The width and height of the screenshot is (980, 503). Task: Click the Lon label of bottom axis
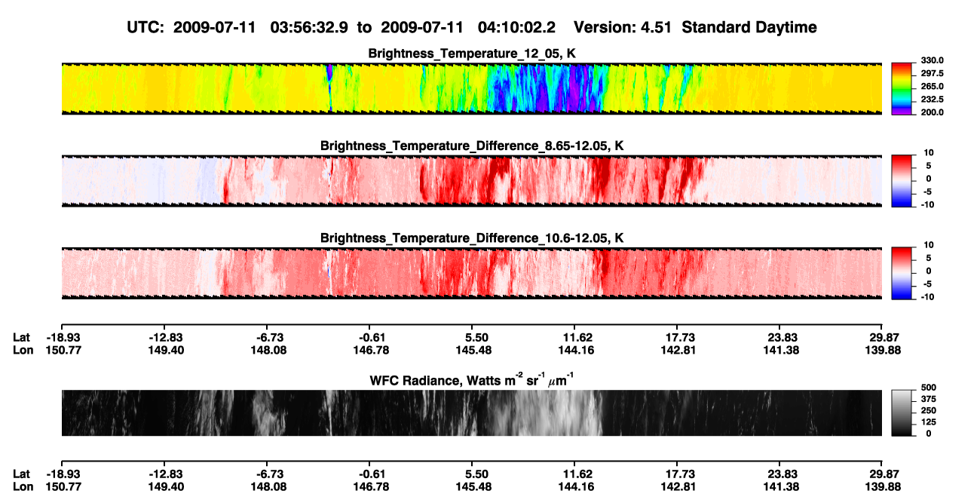pyautogui.click(x=23, y=487)
